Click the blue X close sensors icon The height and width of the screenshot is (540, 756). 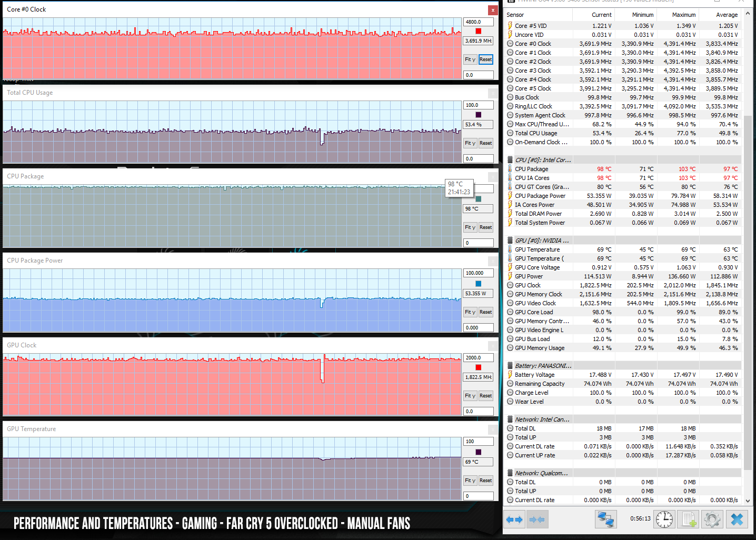(737, 519)
